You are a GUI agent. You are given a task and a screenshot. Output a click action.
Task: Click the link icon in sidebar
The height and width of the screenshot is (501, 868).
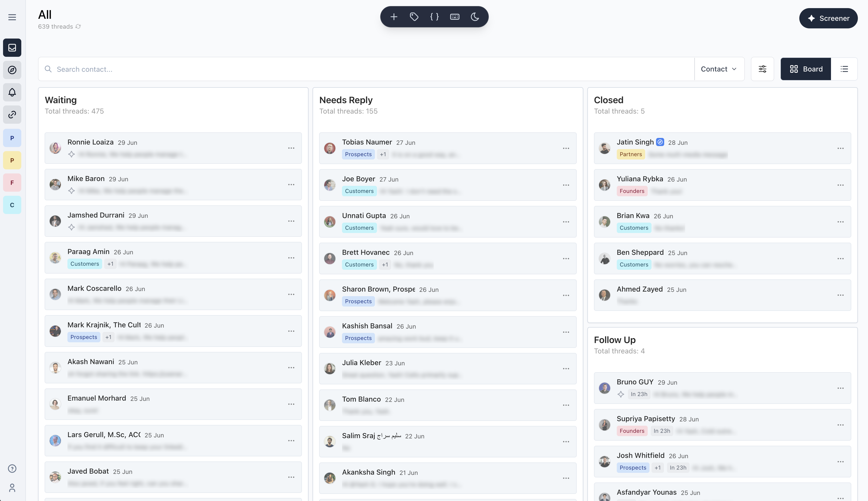(x=12, y=115)
